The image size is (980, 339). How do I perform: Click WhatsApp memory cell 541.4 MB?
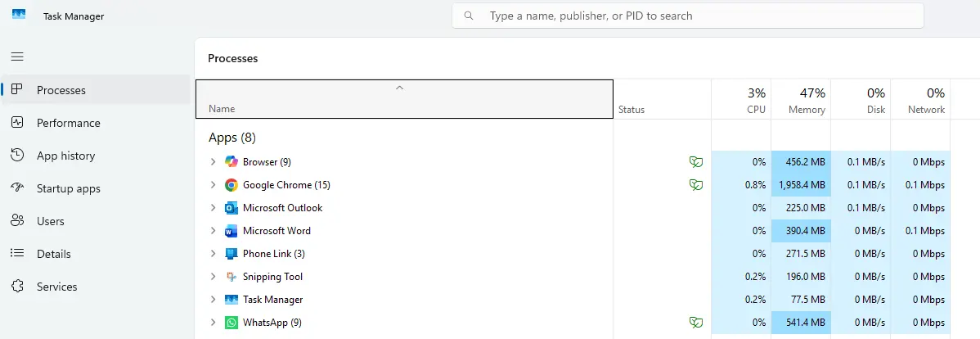[801, 323]
